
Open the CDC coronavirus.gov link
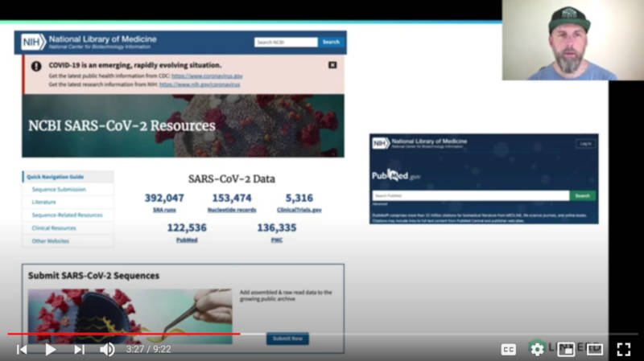point(207,76)
